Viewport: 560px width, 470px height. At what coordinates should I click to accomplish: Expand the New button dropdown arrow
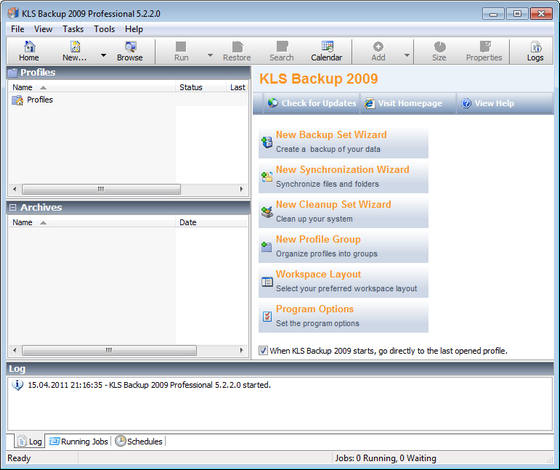103,55
